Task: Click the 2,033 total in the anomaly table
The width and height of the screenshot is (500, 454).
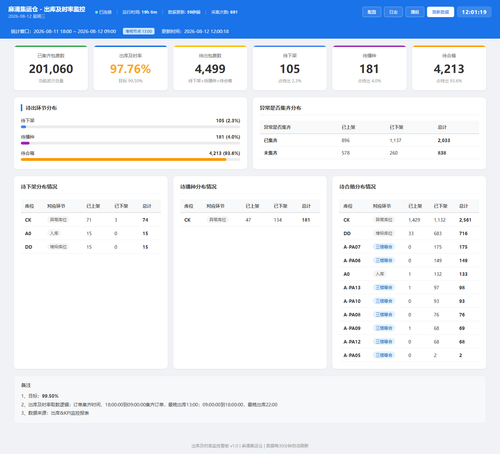Action: [x=444, y=140]
